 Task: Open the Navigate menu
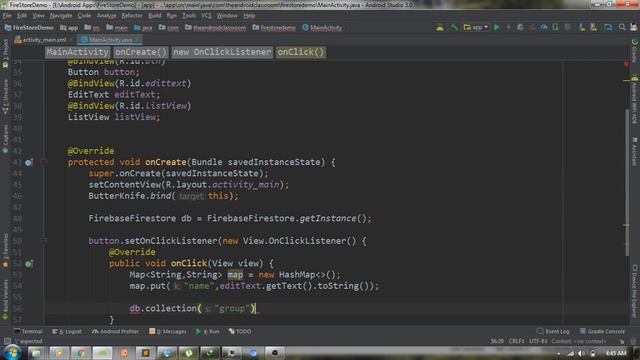click(x=61, y=16)
